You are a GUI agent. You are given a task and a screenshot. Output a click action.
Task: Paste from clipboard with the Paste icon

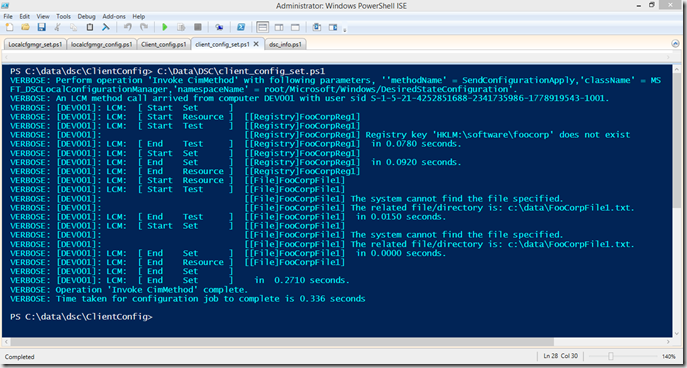[90, 27]
